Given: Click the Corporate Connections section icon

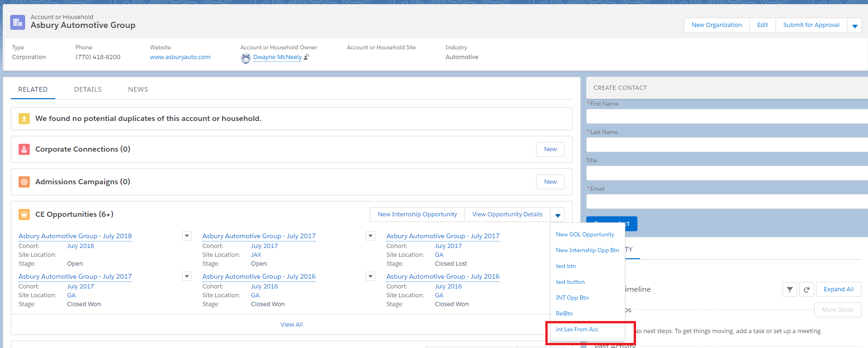Looking at the screenshot, I should point(24,149).
